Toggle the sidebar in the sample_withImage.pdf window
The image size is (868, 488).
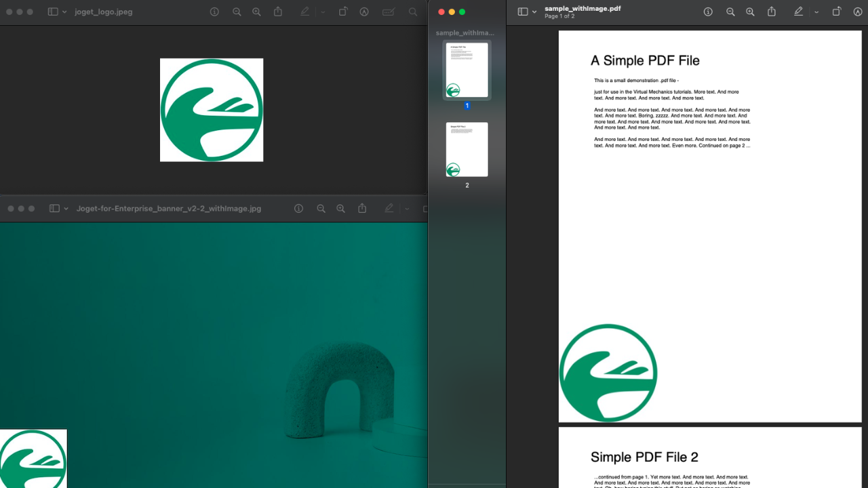[522, 12]
